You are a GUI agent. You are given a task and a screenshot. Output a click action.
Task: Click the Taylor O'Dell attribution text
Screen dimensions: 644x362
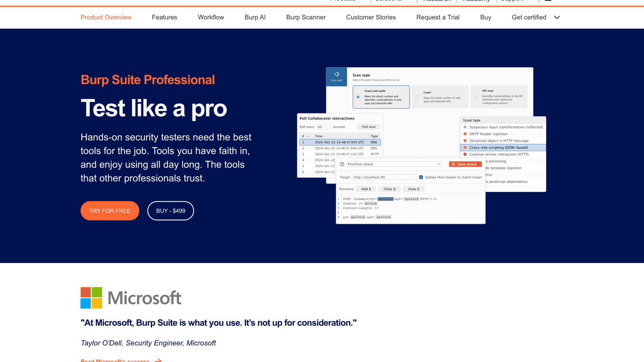tap(148, 343)
